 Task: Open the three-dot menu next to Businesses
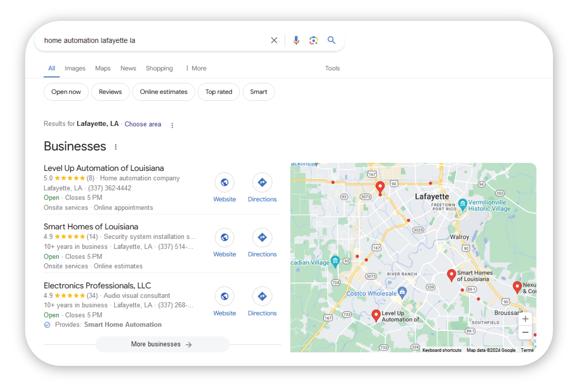[x=116, y=147]
